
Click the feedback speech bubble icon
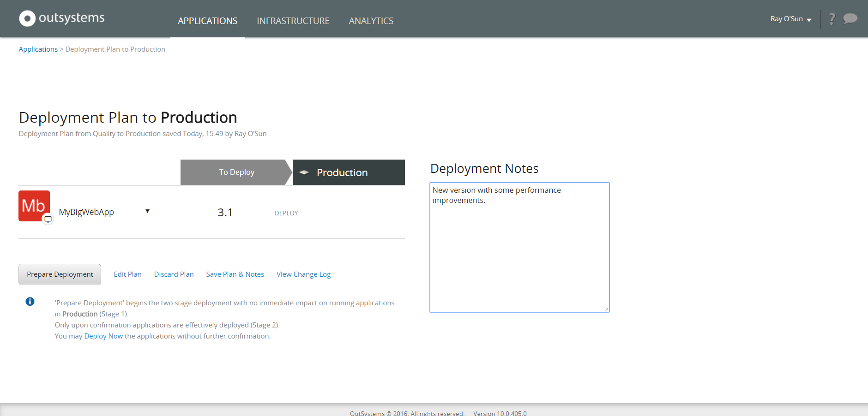pyautogui.click(x=850, y=19)
